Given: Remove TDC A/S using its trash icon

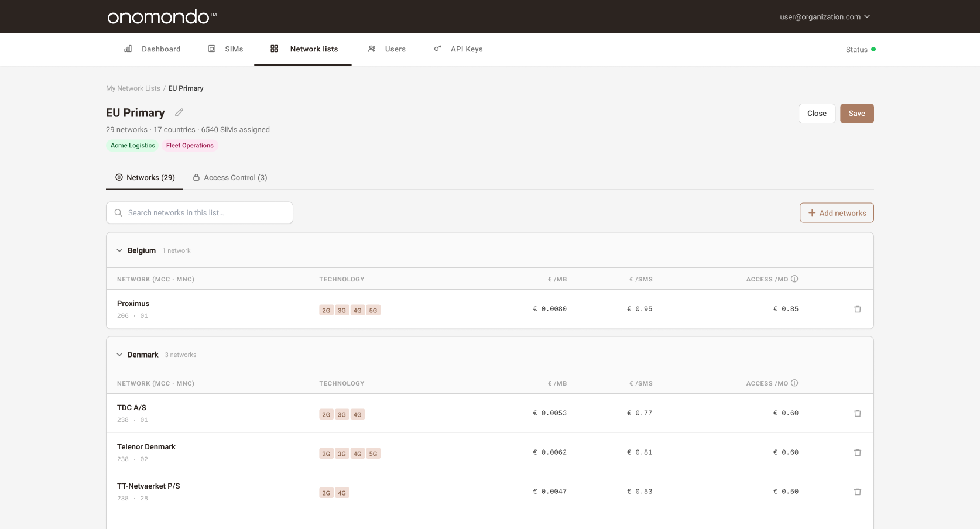Looking at the screenshot, I should point(858,413).
